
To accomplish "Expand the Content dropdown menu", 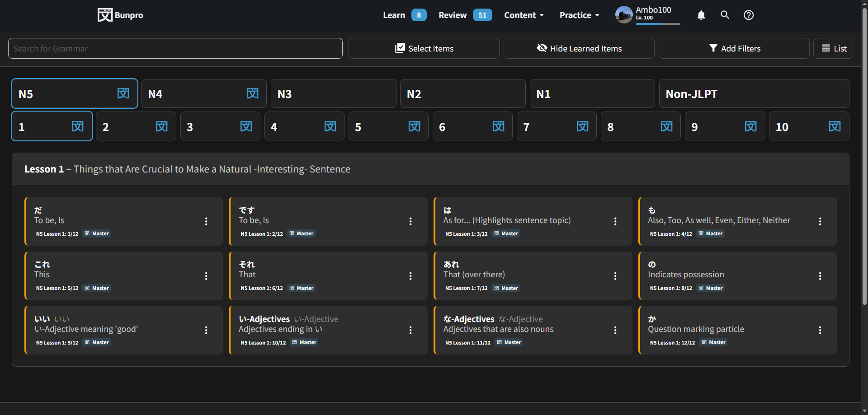I will [x=524, y=15].
